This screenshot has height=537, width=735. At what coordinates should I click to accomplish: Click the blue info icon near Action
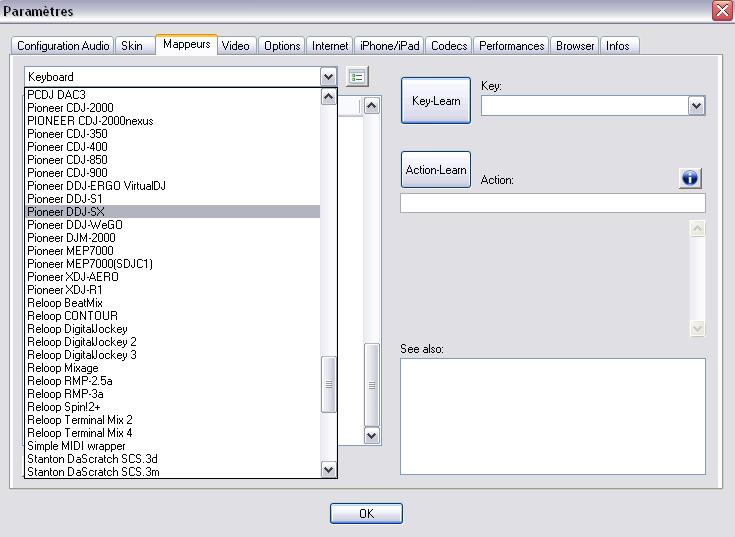(689, 178)
